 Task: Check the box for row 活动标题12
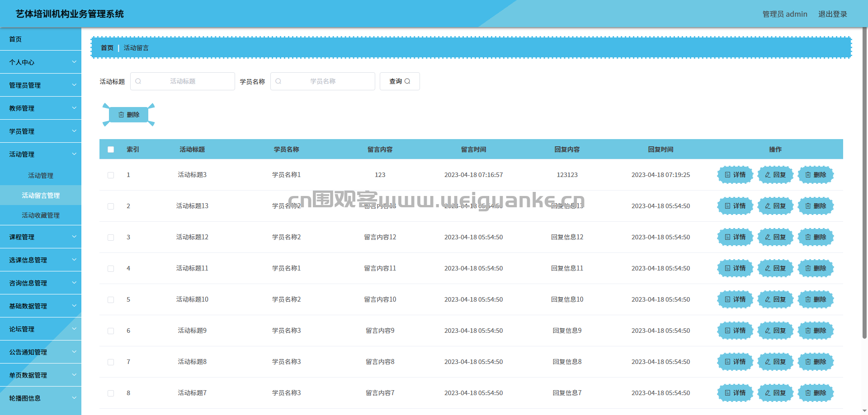111,238
